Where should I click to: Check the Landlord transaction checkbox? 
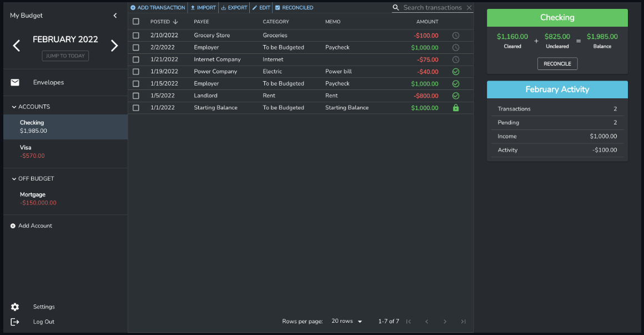(136, 96)
